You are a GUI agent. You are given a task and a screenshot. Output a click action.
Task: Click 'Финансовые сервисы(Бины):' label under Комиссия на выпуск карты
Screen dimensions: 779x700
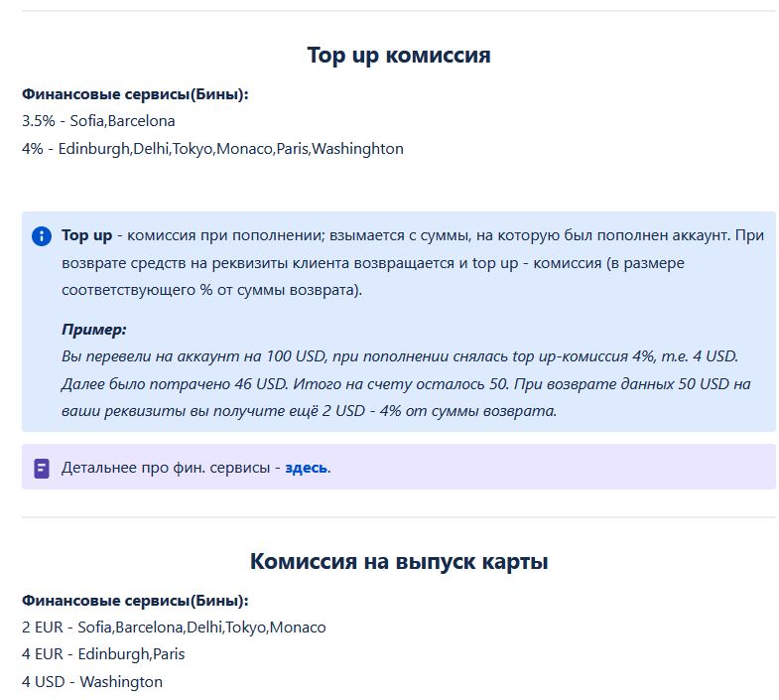pos(135,601)
